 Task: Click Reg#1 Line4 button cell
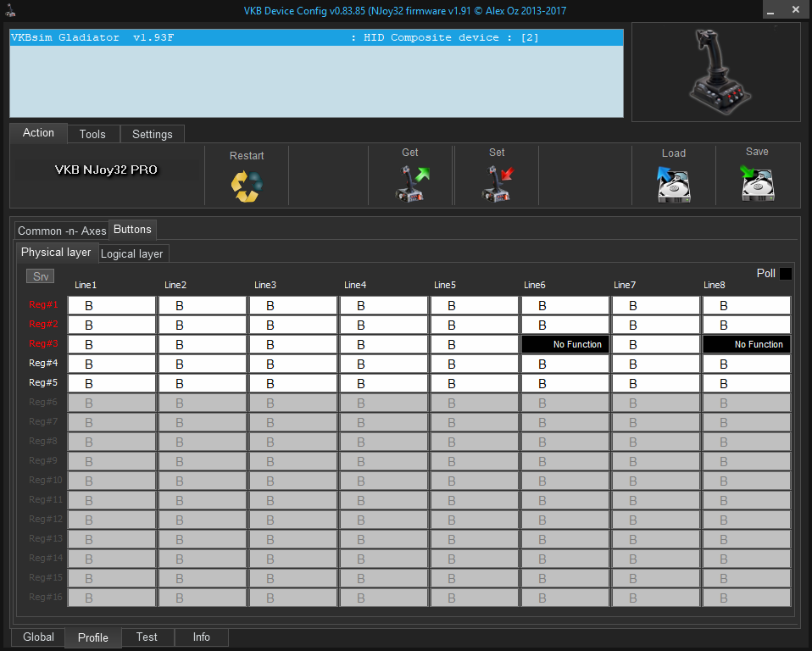(x=384, y=305)
